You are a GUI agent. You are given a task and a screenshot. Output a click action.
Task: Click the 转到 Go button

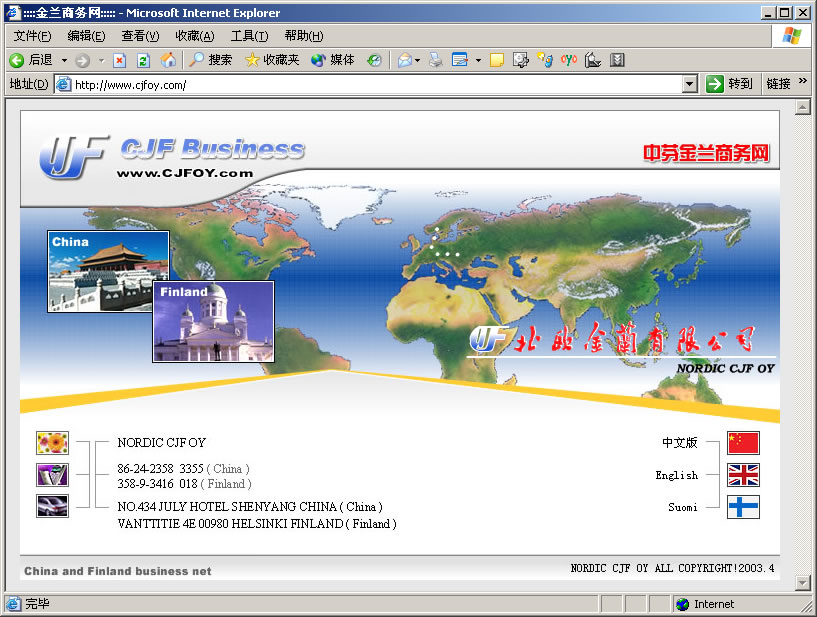coord(729,84)
